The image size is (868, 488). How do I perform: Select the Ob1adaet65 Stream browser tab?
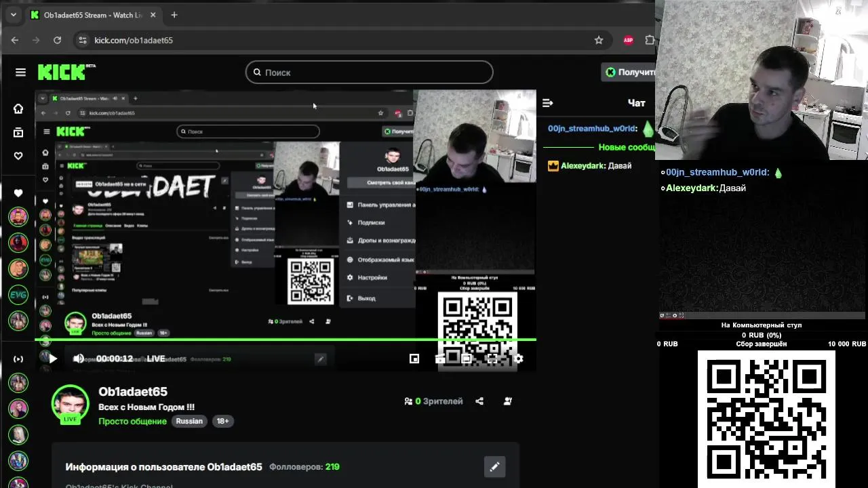tap(92, 15)
